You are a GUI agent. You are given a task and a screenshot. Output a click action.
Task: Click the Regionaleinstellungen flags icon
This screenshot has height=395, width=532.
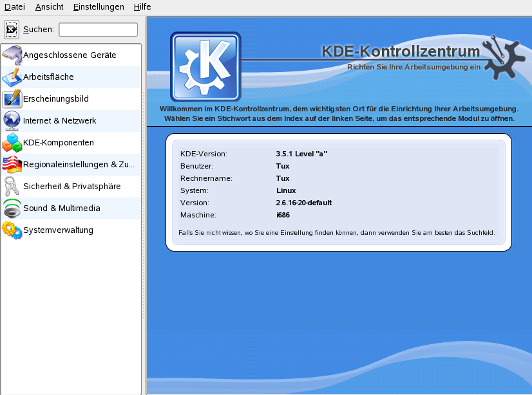coord(12,164)
